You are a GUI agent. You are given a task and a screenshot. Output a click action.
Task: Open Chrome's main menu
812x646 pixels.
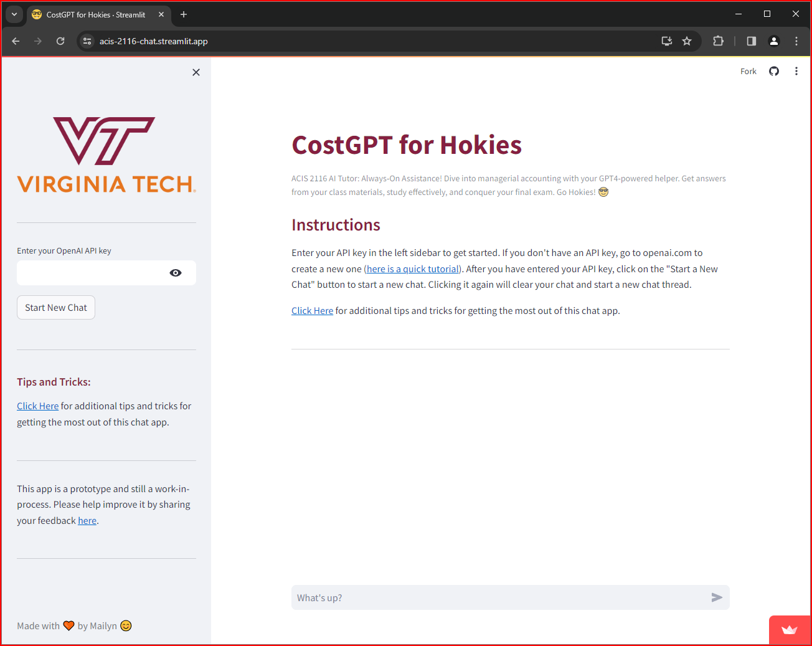pyautogui.click(x=796, y=41)
